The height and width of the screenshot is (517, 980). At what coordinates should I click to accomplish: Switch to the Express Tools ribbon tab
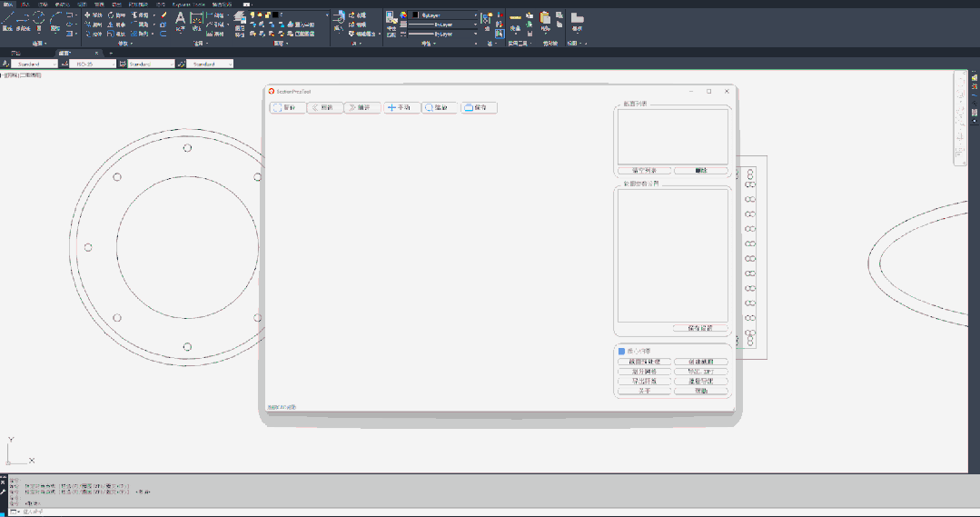(188, 5)
